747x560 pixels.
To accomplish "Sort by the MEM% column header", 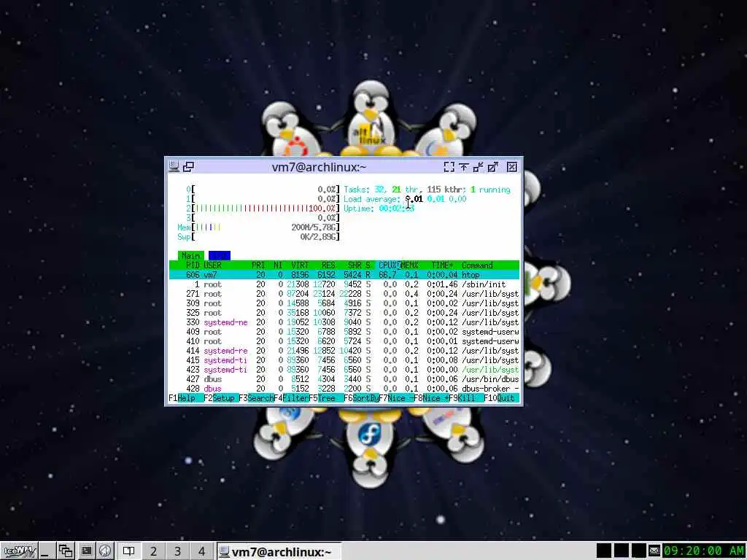I will [410, 265].
